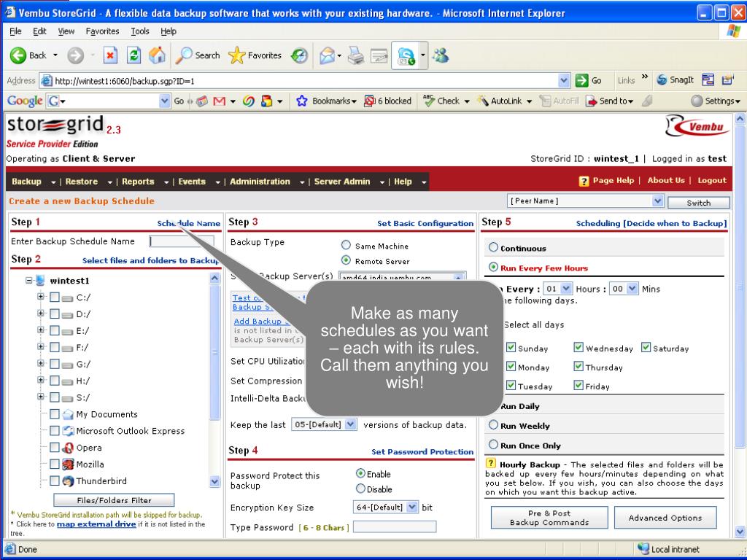Image resolution: width=747 pixels, height=560 pixels.
Task: Click the SnagIt toolbar icon
Action: coord(662,80)
